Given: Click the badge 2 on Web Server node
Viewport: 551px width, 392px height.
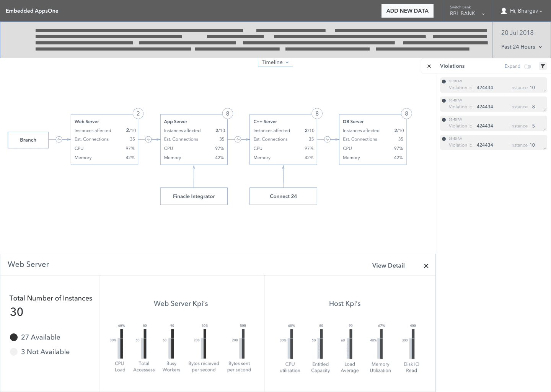Looking at the screenshot, I should 138,113.
